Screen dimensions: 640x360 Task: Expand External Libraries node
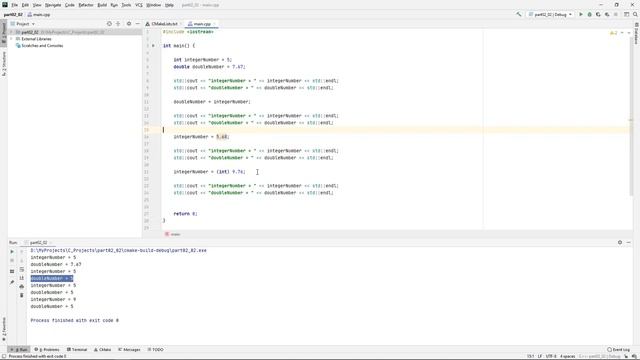tap(12, 39)
